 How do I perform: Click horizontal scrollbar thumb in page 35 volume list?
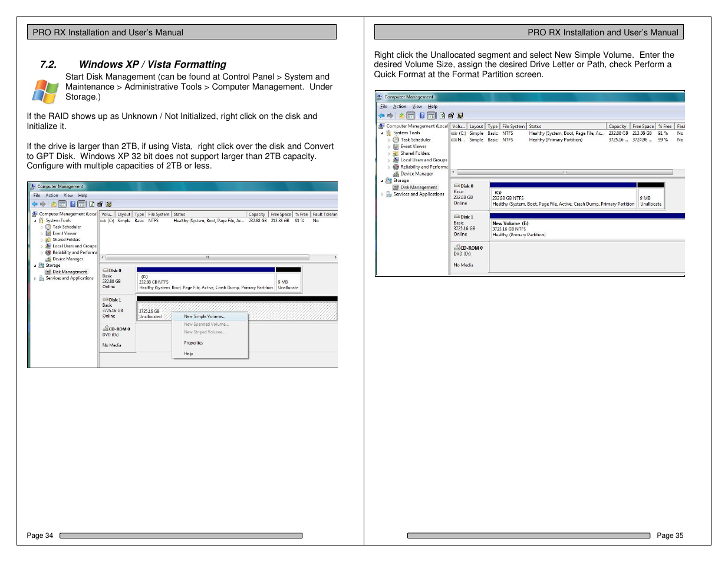pyautogui.click(x=565, y=172)
